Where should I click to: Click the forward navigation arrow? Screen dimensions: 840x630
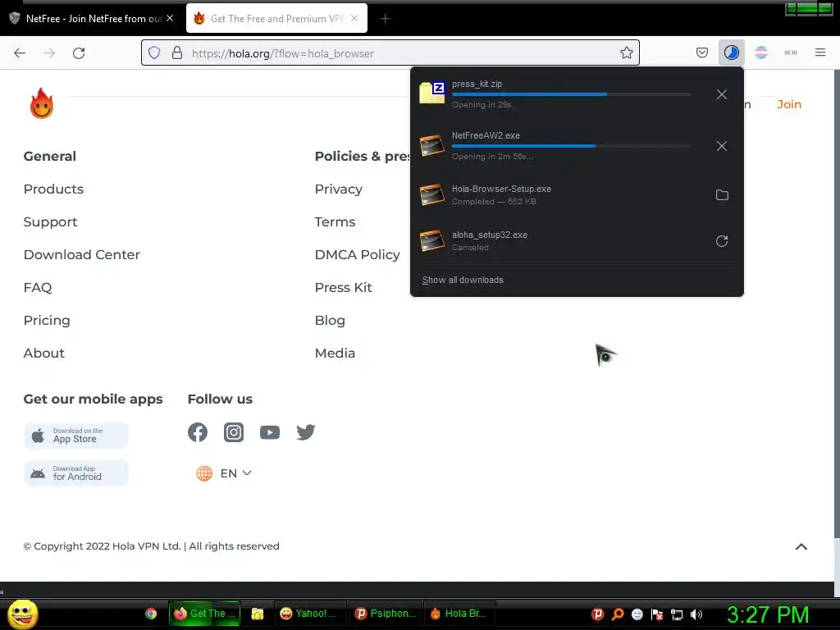[x=49, y=53]
